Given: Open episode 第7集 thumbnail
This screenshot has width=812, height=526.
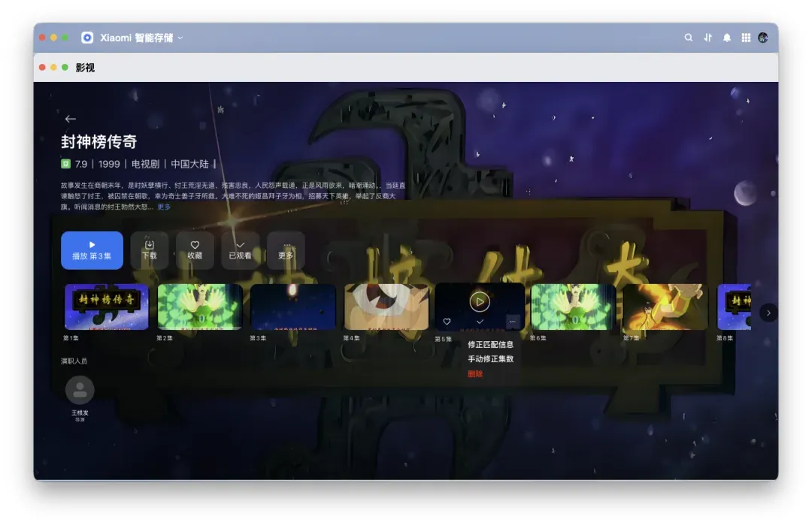Looking at the screenshot, I should coord(665,307).
